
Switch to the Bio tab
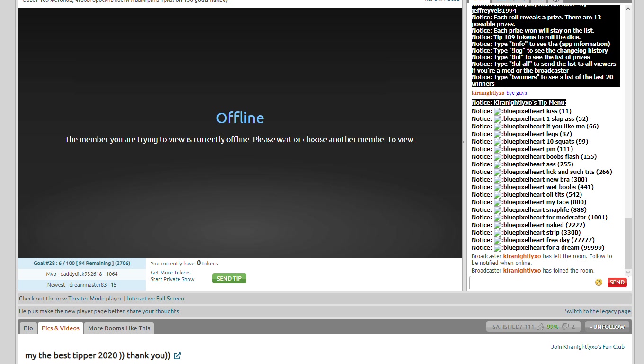click(28, 328)
